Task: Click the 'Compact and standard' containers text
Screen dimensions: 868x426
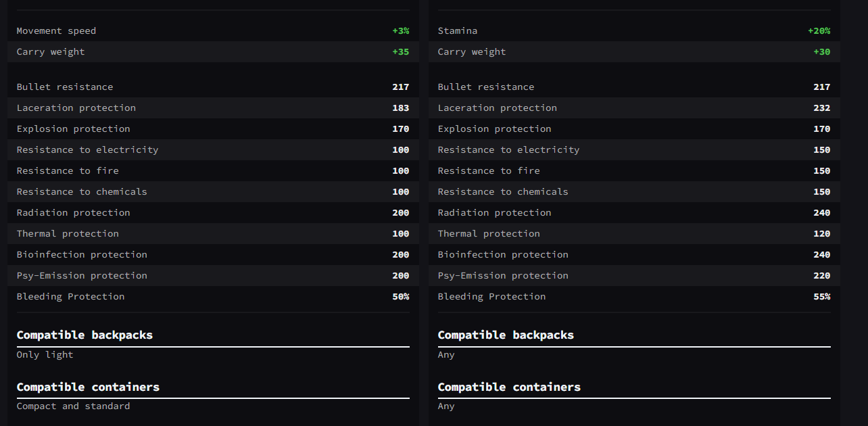Action: [x=73, y=406]
